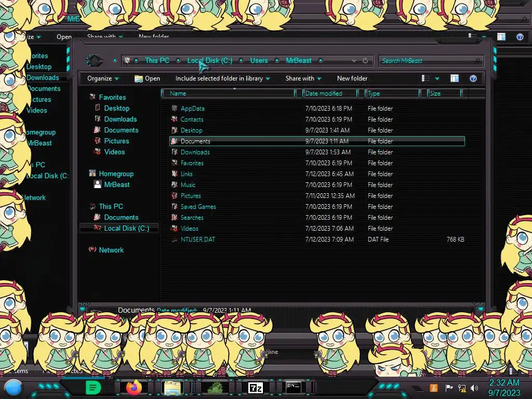
Task: Open the Share with dropdown
Action: click(303, 78)
